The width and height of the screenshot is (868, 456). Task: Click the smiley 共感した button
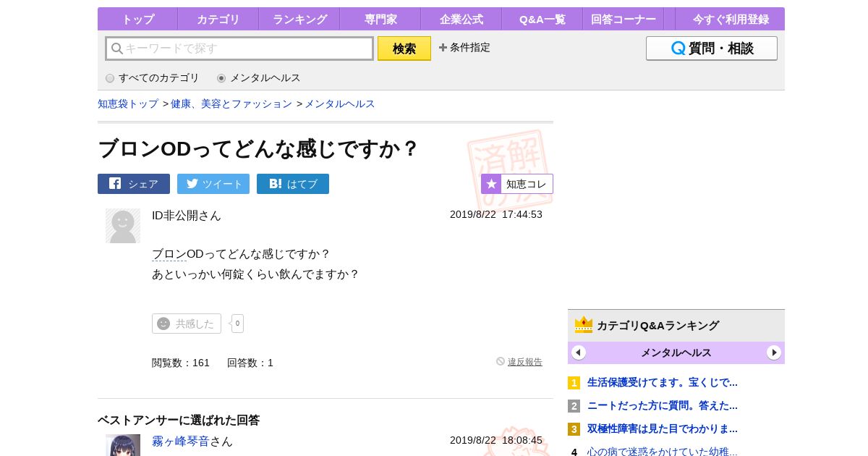pos(187,324)
